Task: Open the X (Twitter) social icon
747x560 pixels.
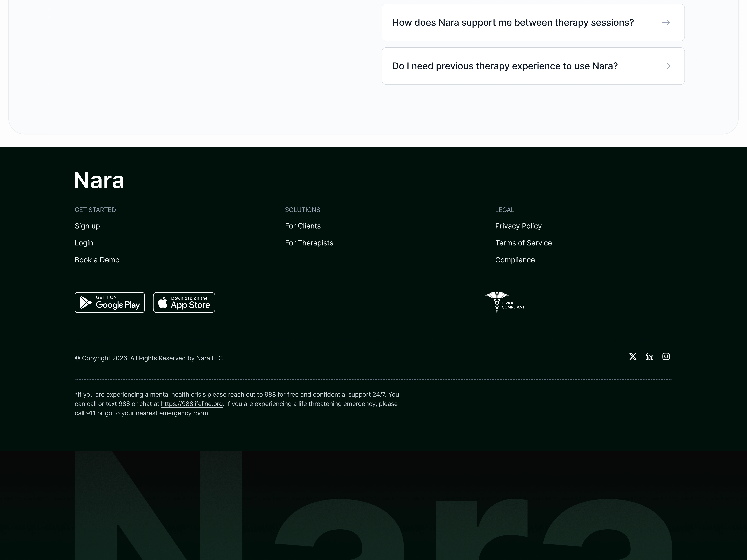Action: coord(633,356)
